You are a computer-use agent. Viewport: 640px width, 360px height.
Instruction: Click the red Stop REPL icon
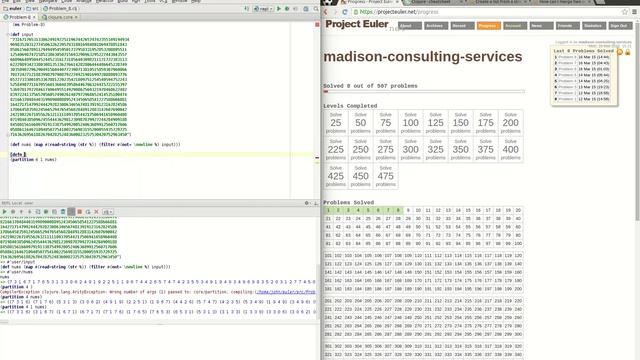coord(80,212)
